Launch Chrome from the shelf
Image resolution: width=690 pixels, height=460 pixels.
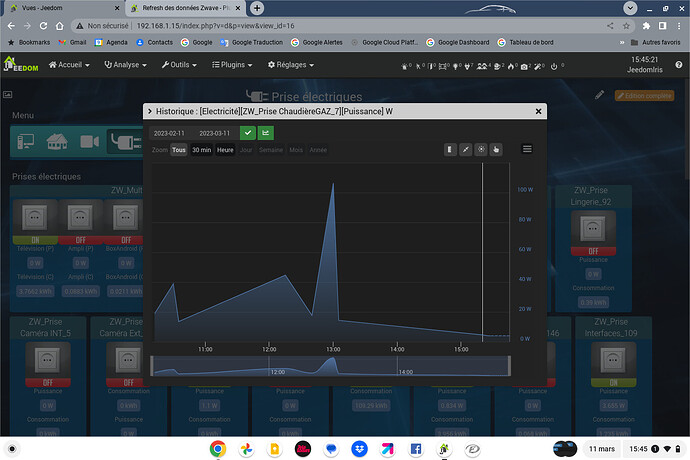click(x=218, y=449)
